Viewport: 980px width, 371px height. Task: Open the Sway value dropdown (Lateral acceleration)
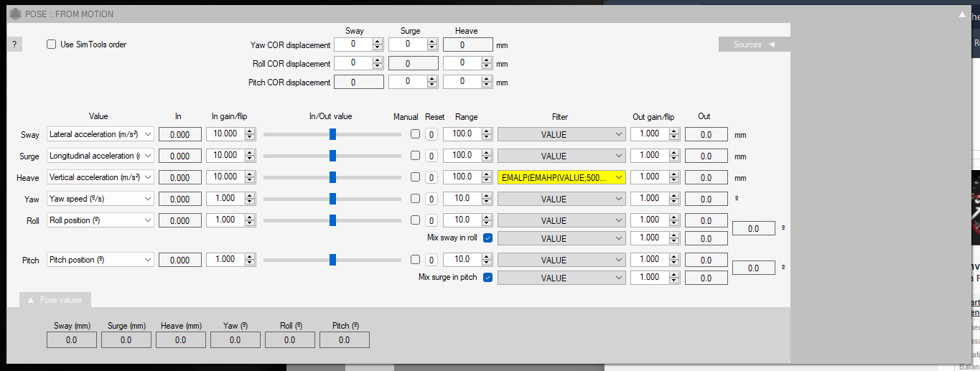[101, 134]
